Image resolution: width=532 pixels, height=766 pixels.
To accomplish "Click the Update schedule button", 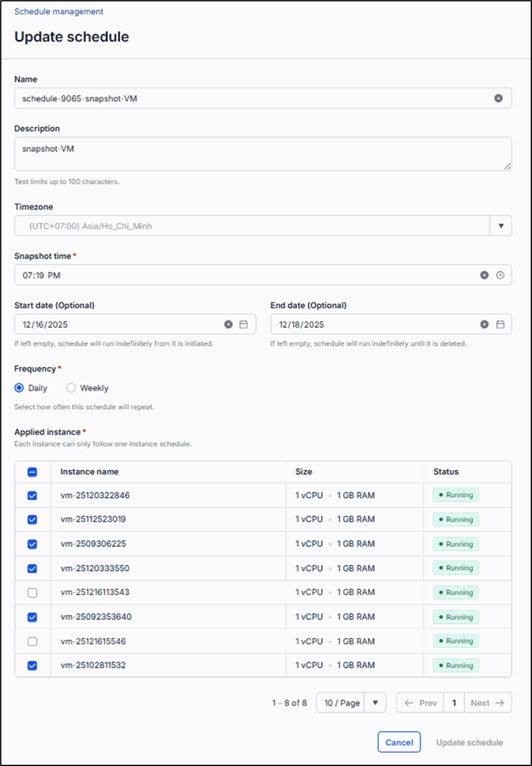I will tap(470, 742).
